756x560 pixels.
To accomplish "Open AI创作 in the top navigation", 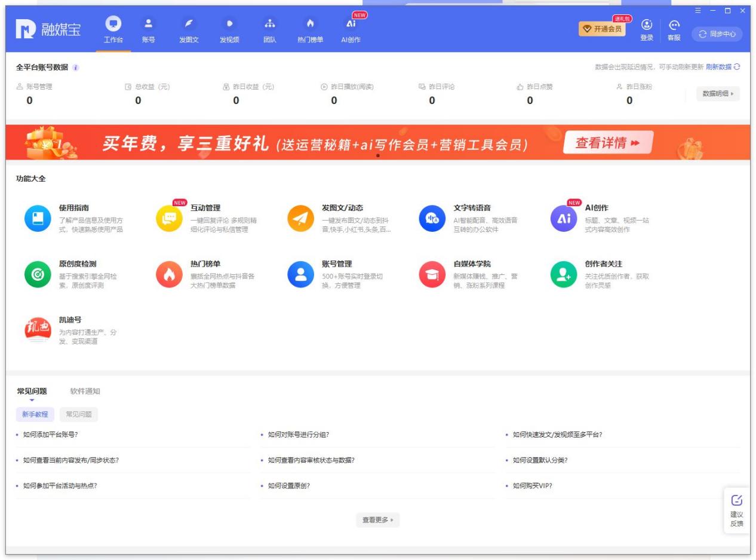I will [x=351, y=30].
